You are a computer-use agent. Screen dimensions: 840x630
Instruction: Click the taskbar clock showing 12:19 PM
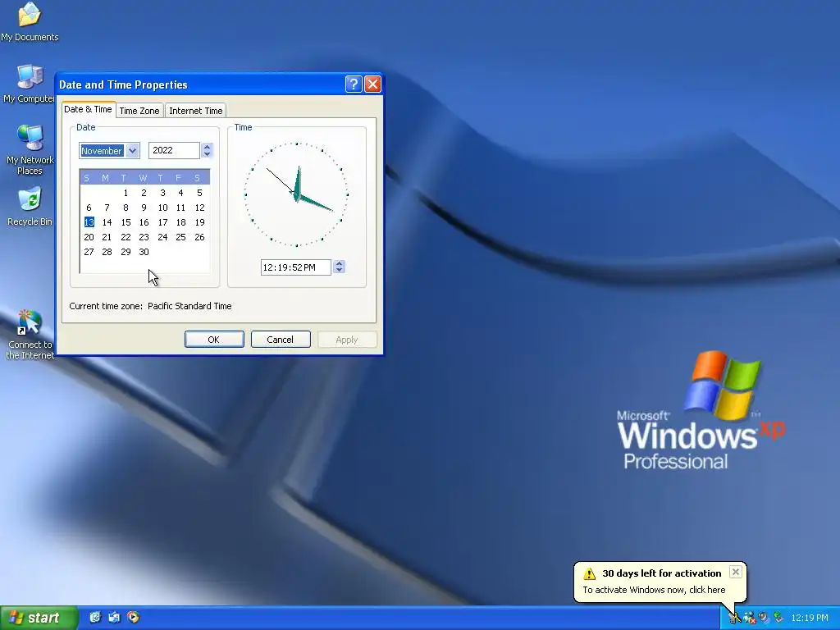click(810, 619)
